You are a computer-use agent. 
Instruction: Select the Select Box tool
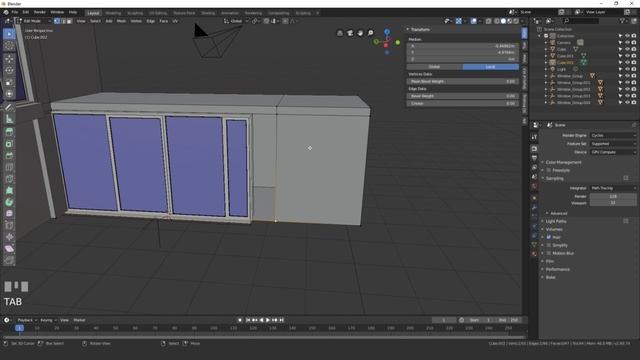pyautogui.click(x=9, y=34)
